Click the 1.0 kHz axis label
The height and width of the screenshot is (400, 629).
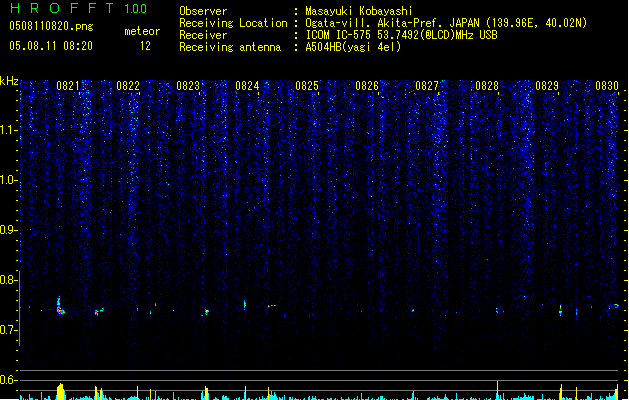point(8,180)
